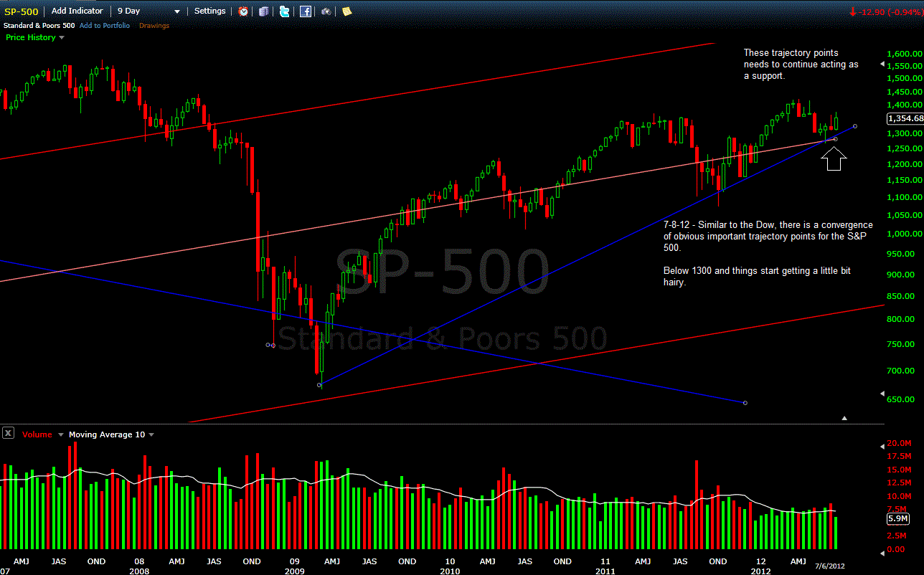Click the current price label 1,354.68

pyautogui.click(x=905, y=119)
